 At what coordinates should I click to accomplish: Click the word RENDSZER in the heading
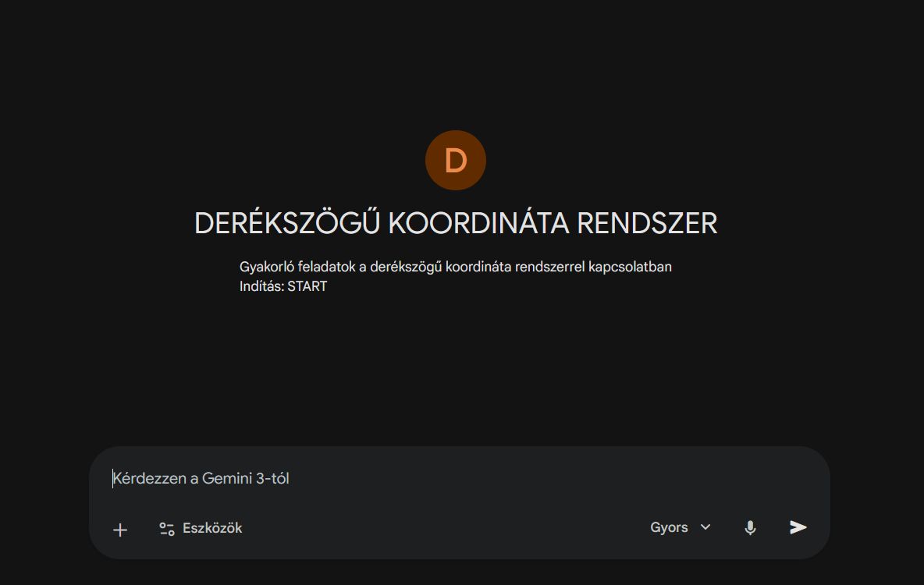pyautogui.click(x=647, y=224)
